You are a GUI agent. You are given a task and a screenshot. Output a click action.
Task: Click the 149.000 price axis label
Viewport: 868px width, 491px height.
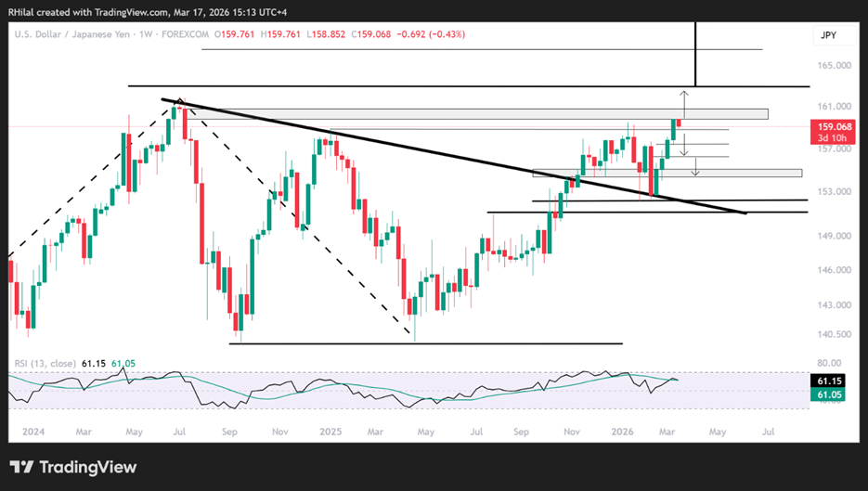pyautogui.click(x=835, y=236)
